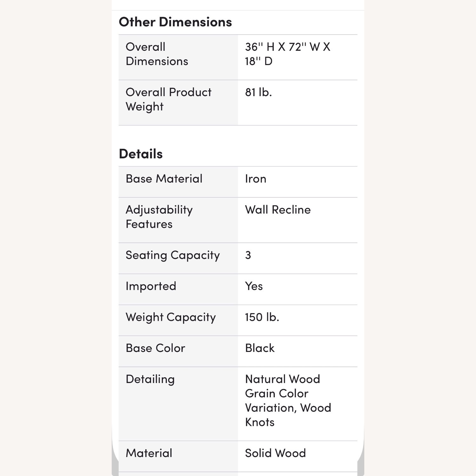Select the Yes value for Imported
This screenshot has width=476, height=476.
point(254,286)
